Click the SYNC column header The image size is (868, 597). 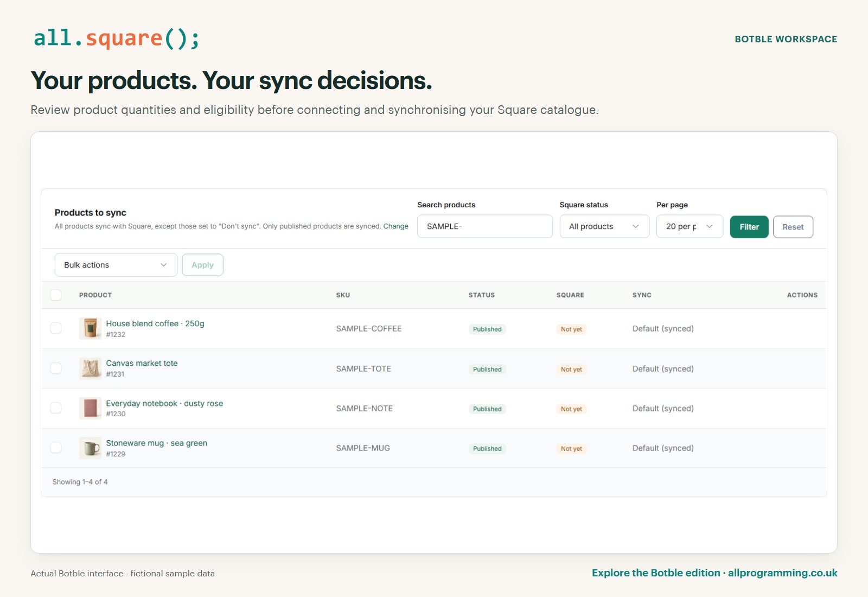642,295
